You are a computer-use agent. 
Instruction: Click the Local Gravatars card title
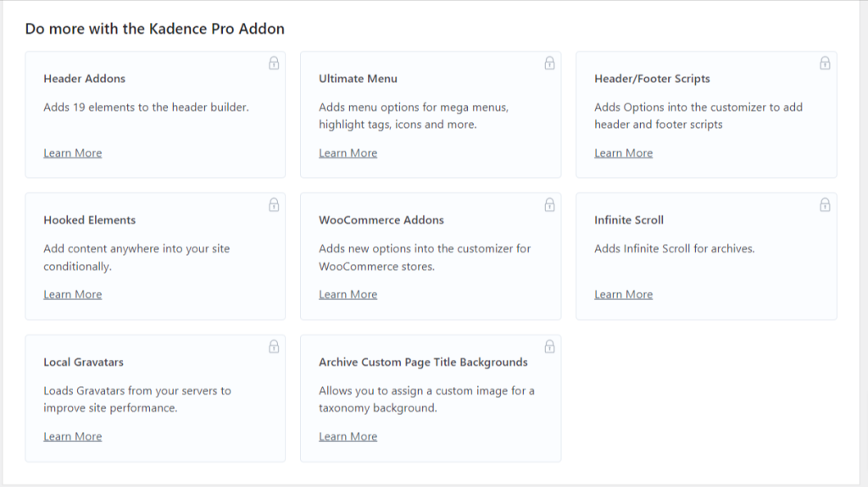(x=83, y=362)
